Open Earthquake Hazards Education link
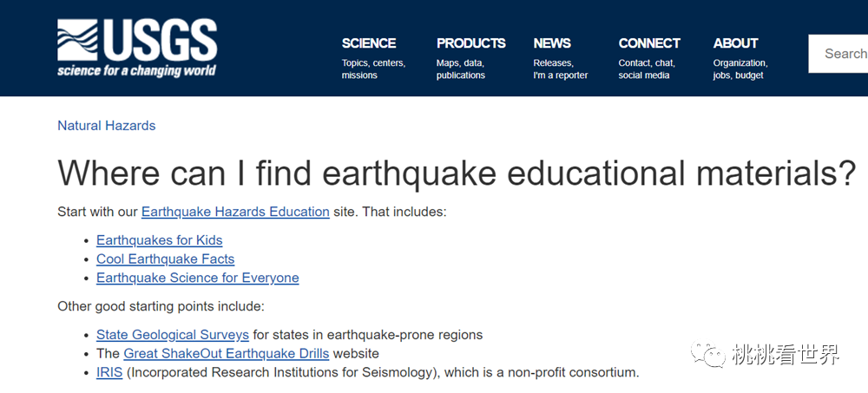 coord(235,212)
